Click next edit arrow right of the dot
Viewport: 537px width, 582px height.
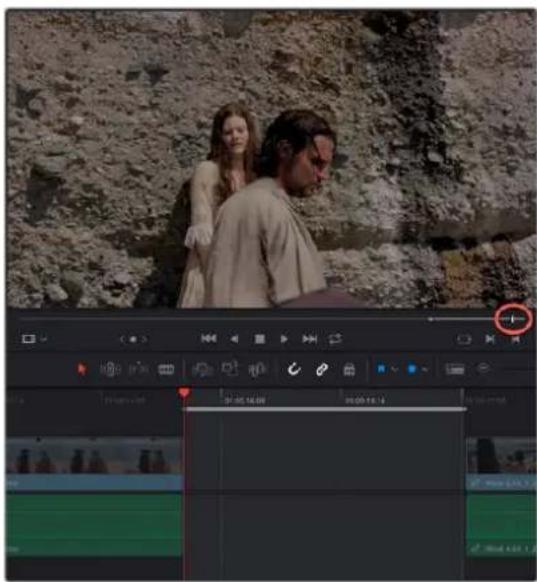(145, 339)
